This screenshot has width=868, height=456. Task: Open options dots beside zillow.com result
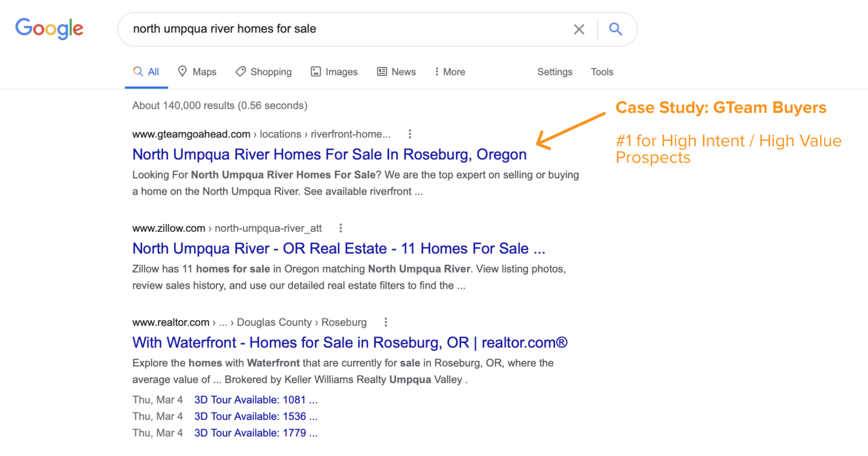tap(340, 228)
